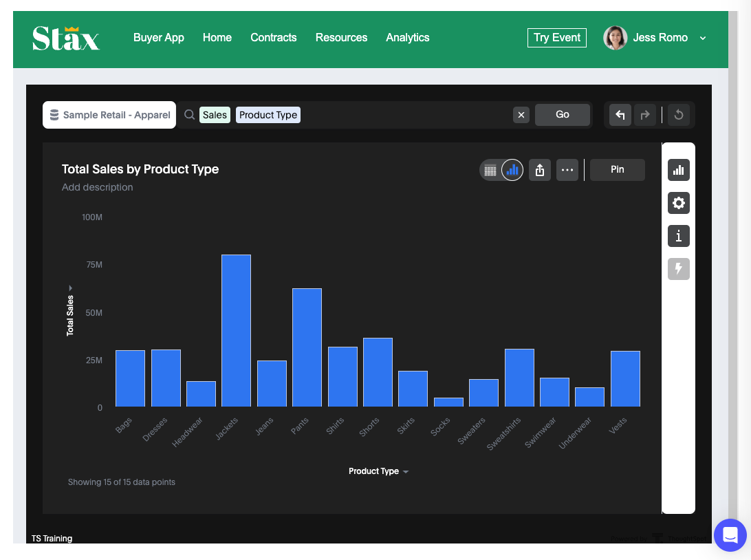Select the Sales search token
Image resolution: width=751 pixels, height=560 pixels.
[x=215, y=114]
